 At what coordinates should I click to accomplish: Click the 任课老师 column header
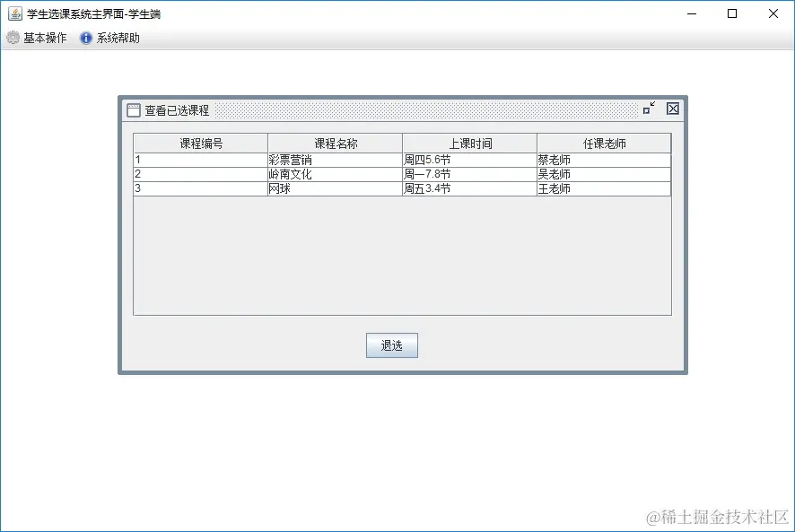coord(603,142)
